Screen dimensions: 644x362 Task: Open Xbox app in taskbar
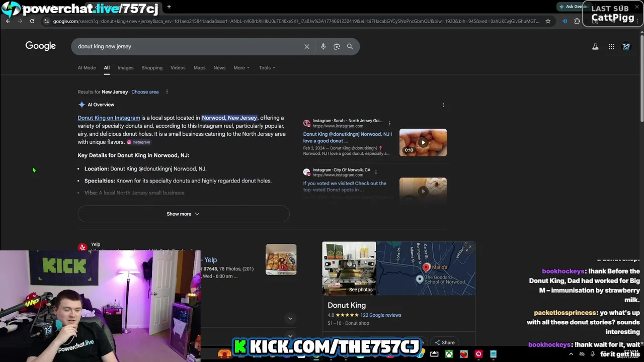(449, 354)
